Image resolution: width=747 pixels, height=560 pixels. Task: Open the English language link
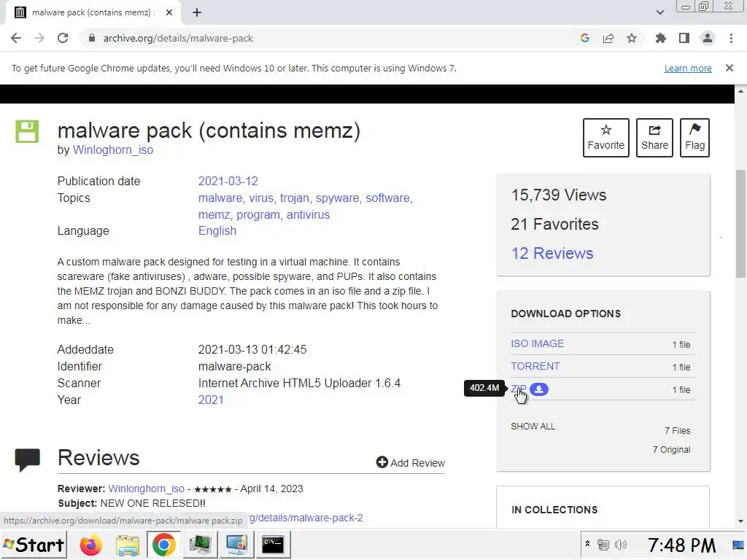(x=217, y=230)
